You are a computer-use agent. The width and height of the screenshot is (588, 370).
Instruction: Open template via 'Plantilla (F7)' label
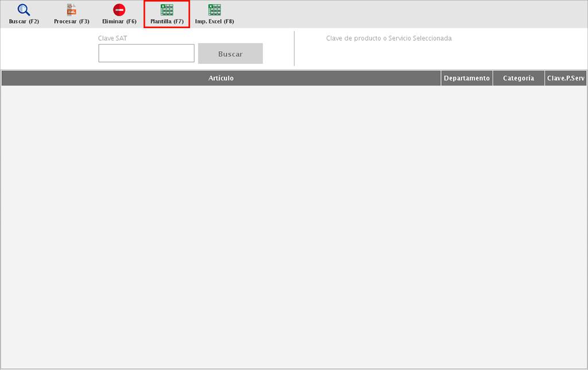click(167, 21)
